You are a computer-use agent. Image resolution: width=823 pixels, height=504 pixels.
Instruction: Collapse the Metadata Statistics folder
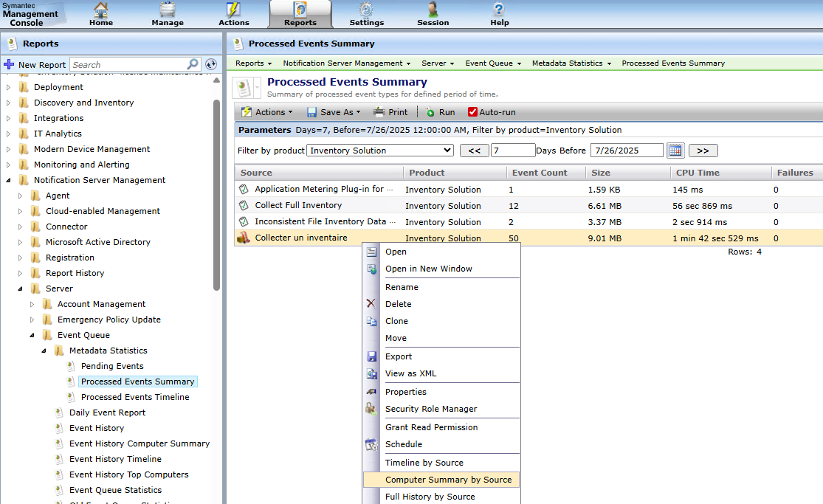(x=44, y=351)
